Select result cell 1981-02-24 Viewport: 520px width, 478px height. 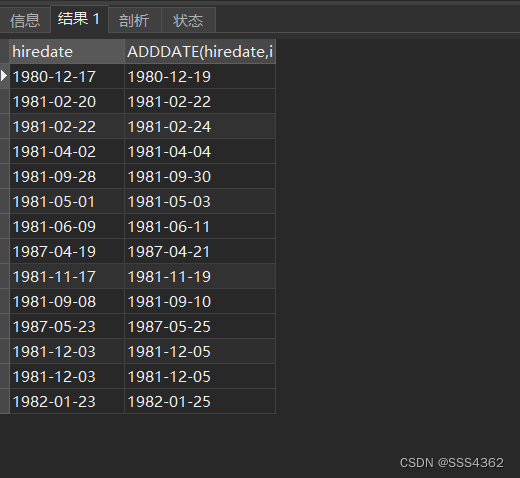(200, 126)
